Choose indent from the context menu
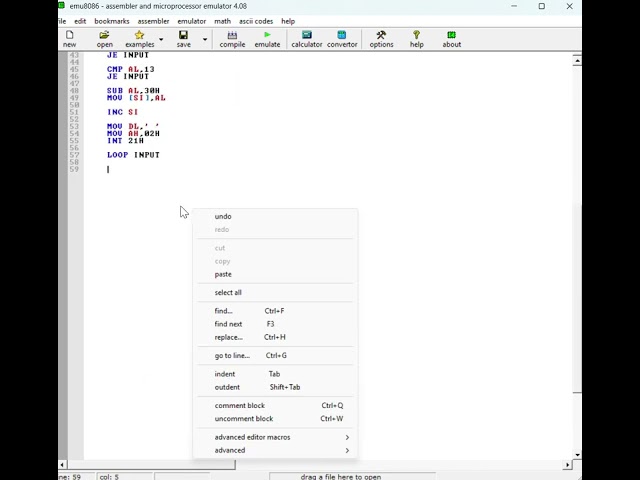 [x=275, y=374]
